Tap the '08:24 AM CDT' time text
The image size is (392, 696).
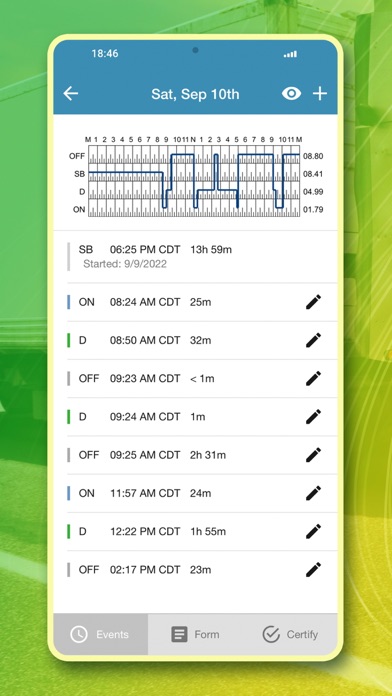(145, 302)
